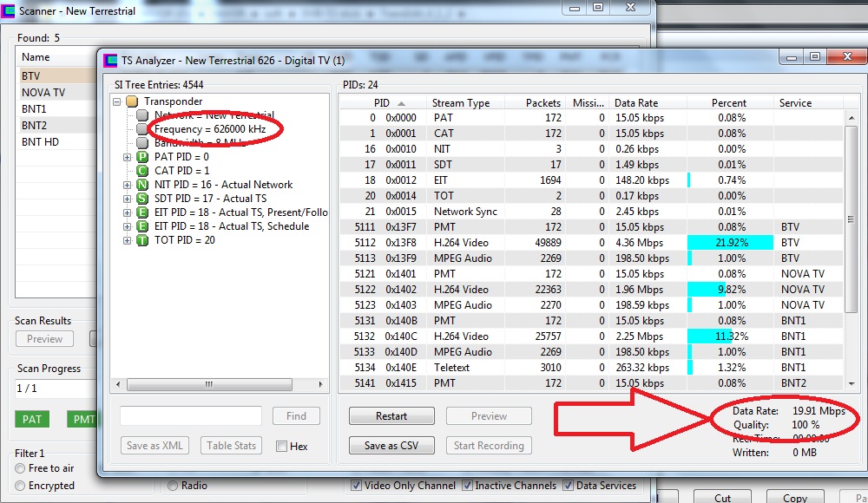Click the Preview button under Scan Results
The height and width of the screenshot is (503, 868).
pyautogui.click(x=45, y=339)
